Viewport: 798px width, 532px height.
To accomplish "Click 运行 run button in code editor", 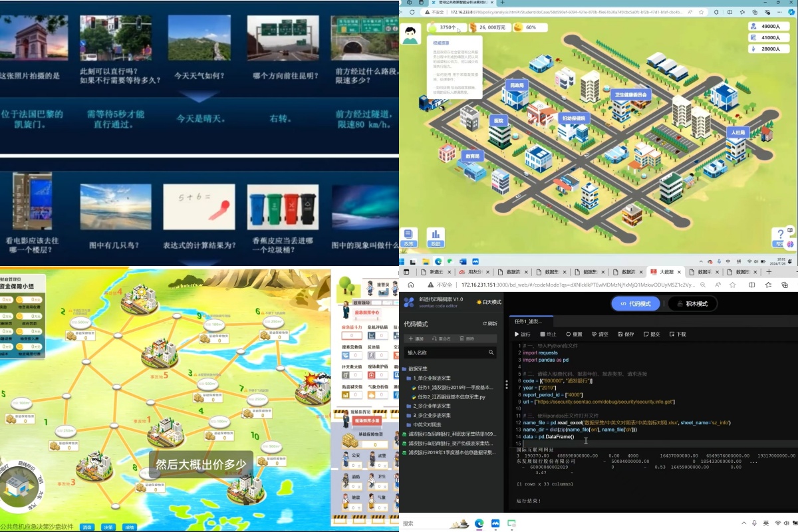I will point(522,334).
